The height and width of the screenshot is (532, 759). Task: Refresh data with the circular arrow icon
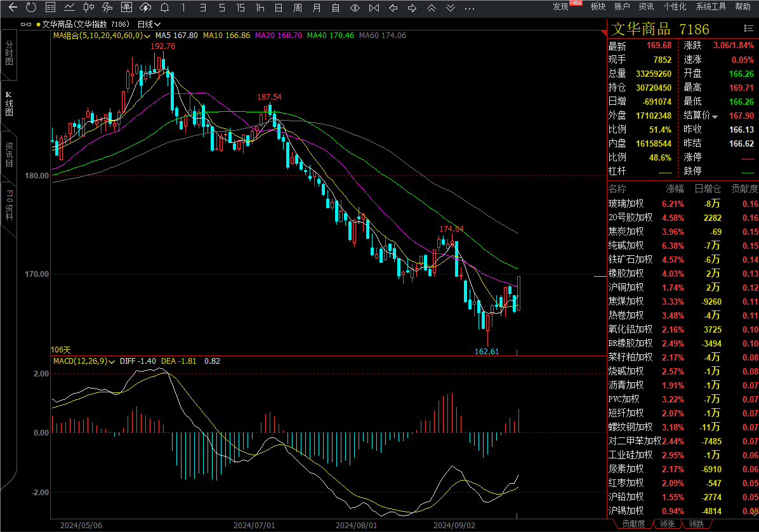(31, 7)
